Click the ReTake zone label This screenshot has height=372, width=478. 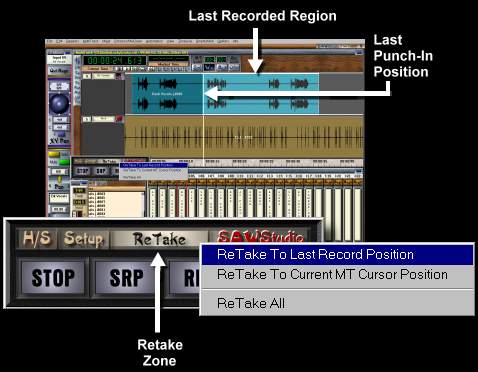(159, 239)
